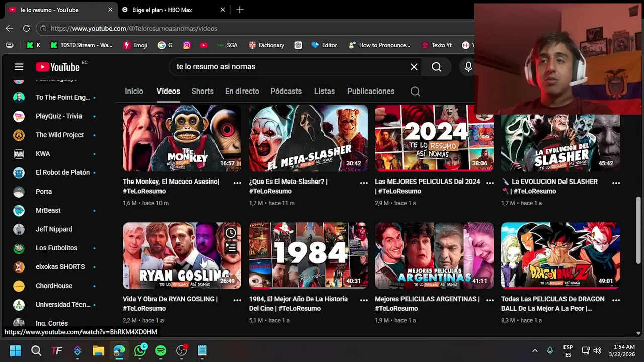
Task: Focus the browser address bar URL
Action: [134, 29]
